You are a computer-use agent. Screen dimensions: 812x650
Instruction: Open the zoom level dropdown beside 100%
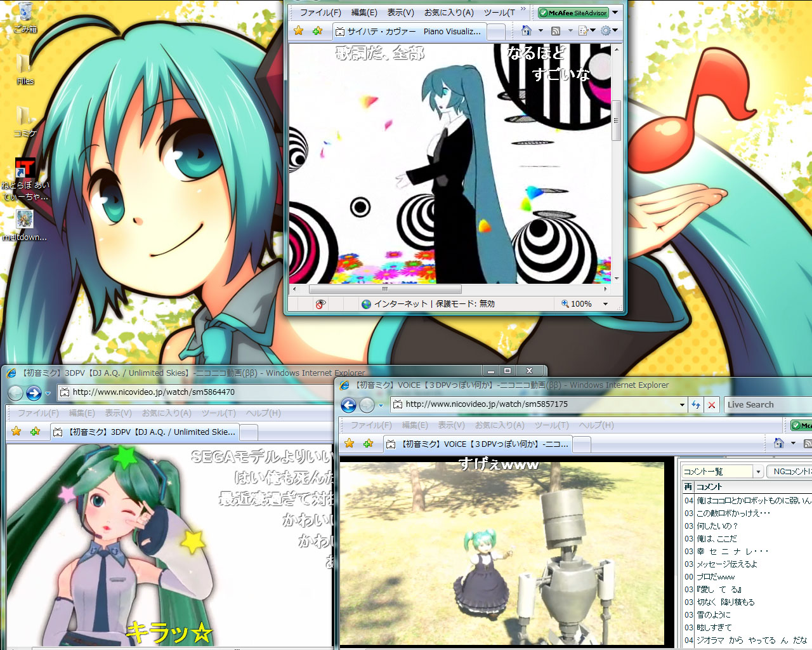pyautogui.click(x=605, y=304)
